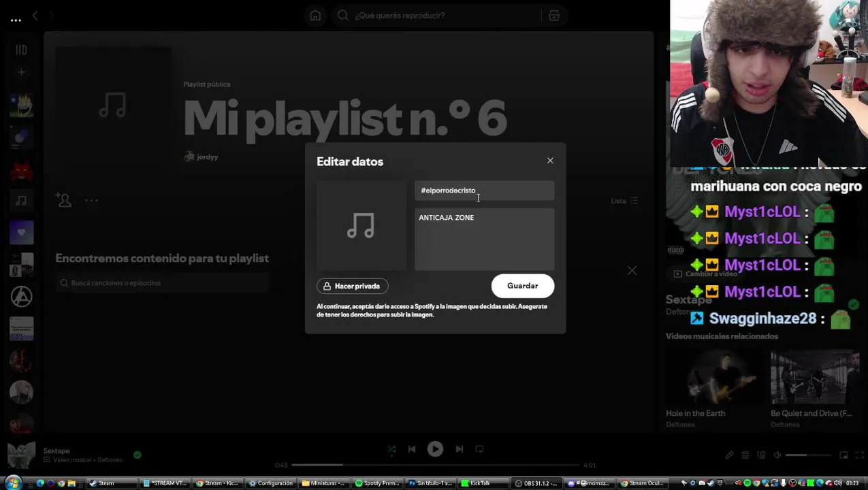The height and width of the screenshot is (490, 868).
Task: Close the Encontremos contenido section
Action: point(632,270)
